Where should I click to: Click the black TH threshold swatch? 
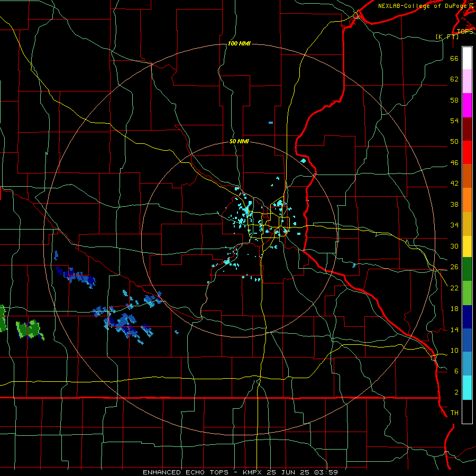[467, 411]
